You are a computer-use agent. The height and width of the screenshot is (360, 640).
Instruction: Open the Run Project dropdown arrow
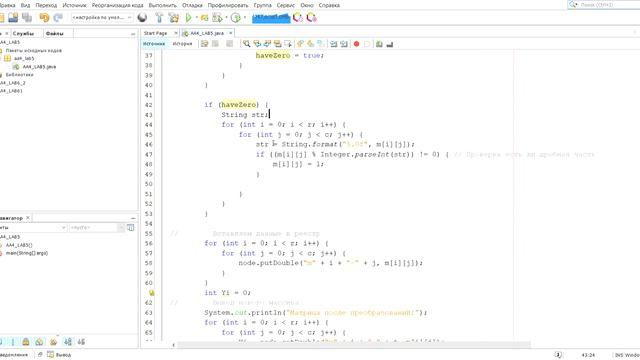(x=196, y=18)
